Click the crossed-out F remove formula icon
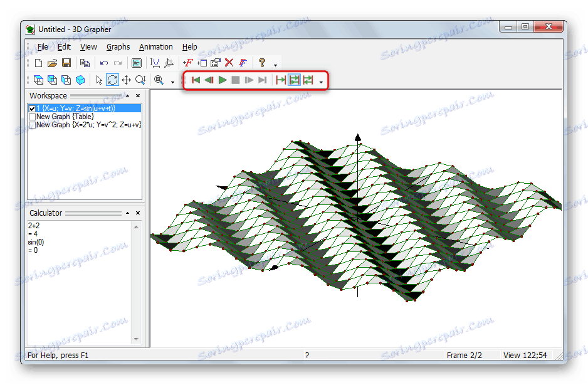Viewport: 588px width, 385px height. [243, 63]
